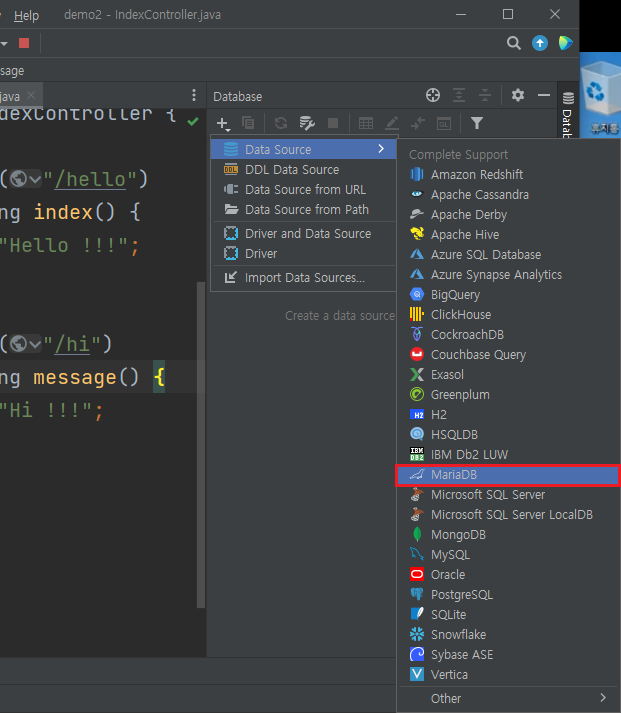Click the Select Opened File target icon
Image resolution: width=621 pixels, height=713 pixels.
coord(433,95)
